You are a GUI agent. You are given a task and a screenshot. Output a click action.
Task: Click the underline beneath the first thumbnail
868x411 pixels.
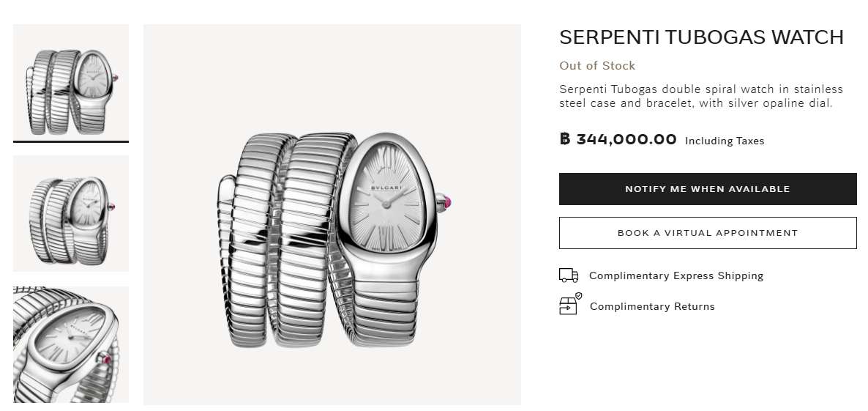point(71,141)
